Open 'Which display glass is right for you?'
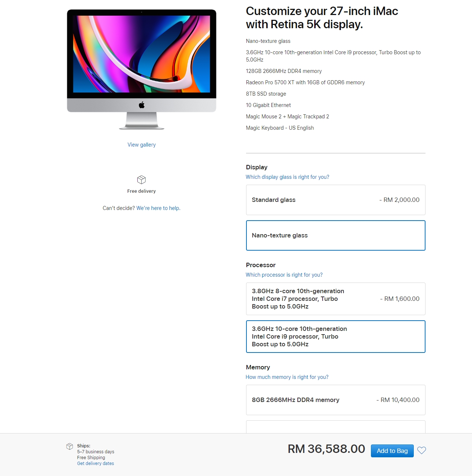 tap(287, 177)
